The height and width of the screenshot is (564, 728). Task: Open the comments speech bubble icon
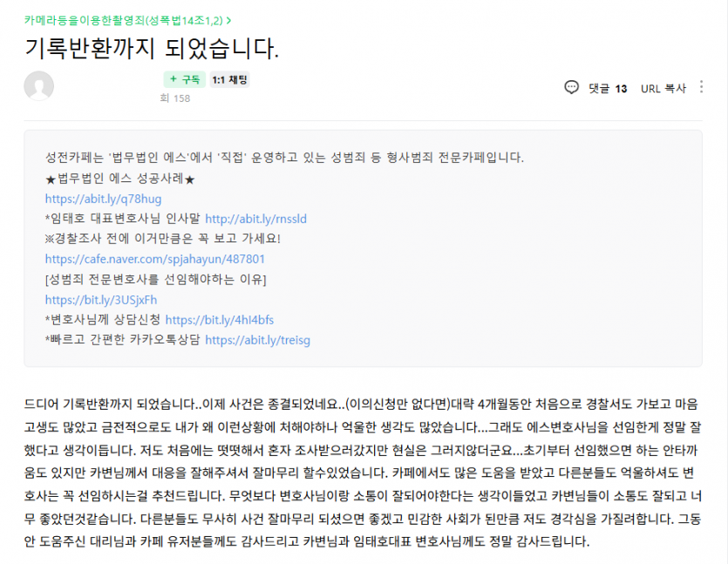click(572, 87)
